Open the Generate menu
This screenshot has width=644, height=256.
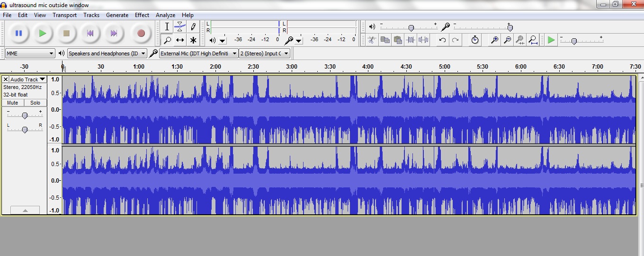[x=117, y=15]
